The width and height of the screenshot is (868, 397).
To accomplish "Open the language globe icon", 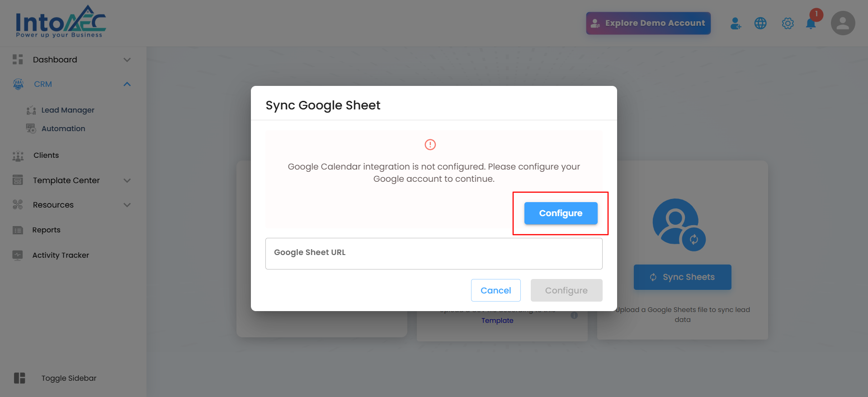I will [x=760, y=24].
